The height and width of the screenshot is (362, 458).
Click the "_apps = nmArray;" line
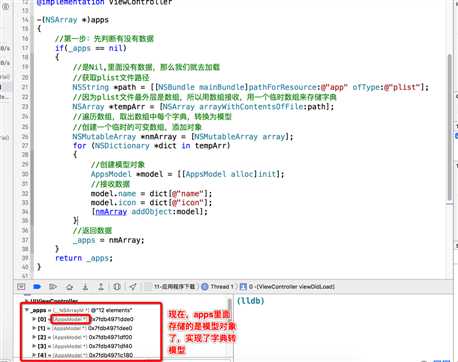pos(108,240)
